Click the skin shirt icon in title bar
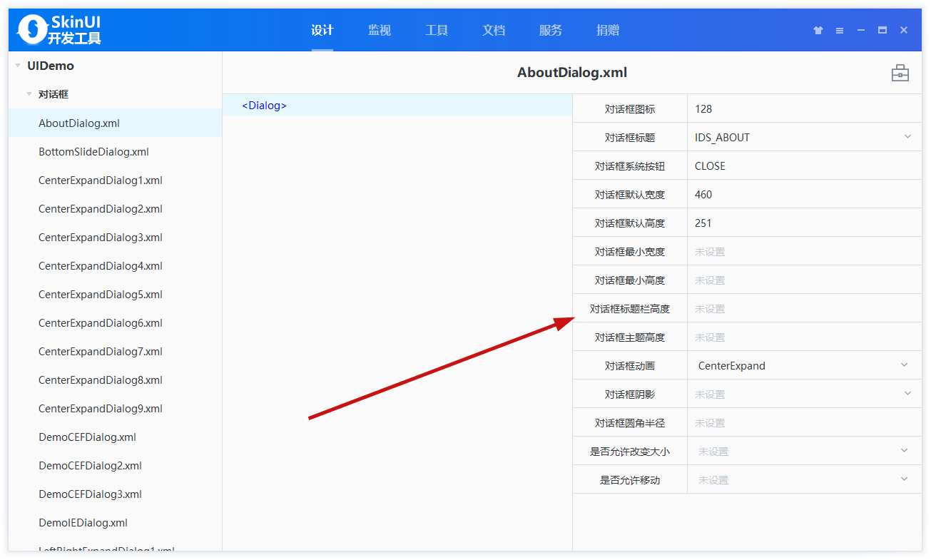 click(818, 31)
